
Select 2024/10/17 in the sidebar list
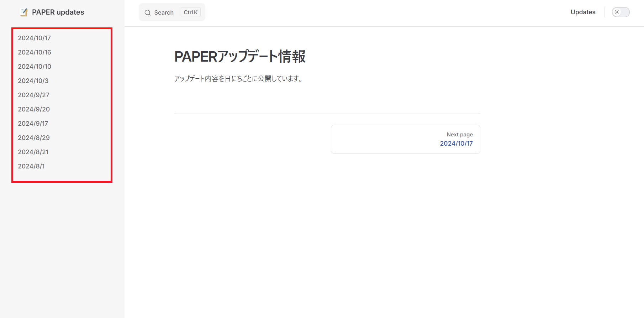[x=35, y=38]
